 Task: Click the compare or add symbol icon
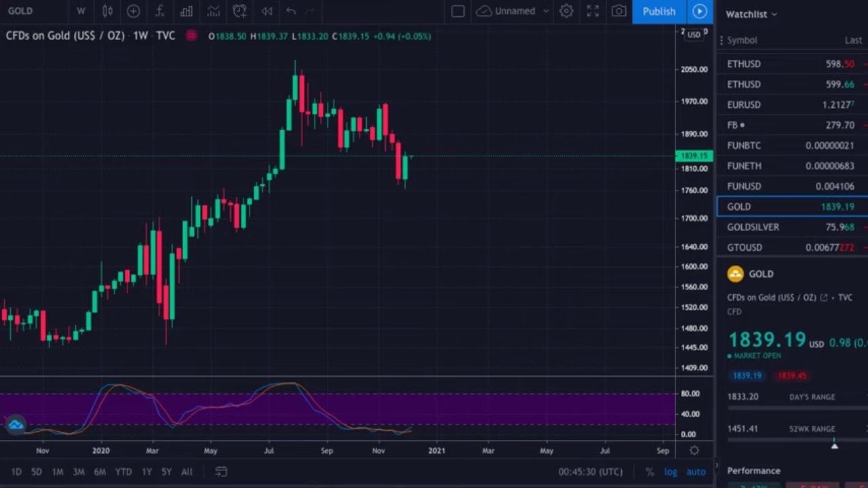[134, 11]
